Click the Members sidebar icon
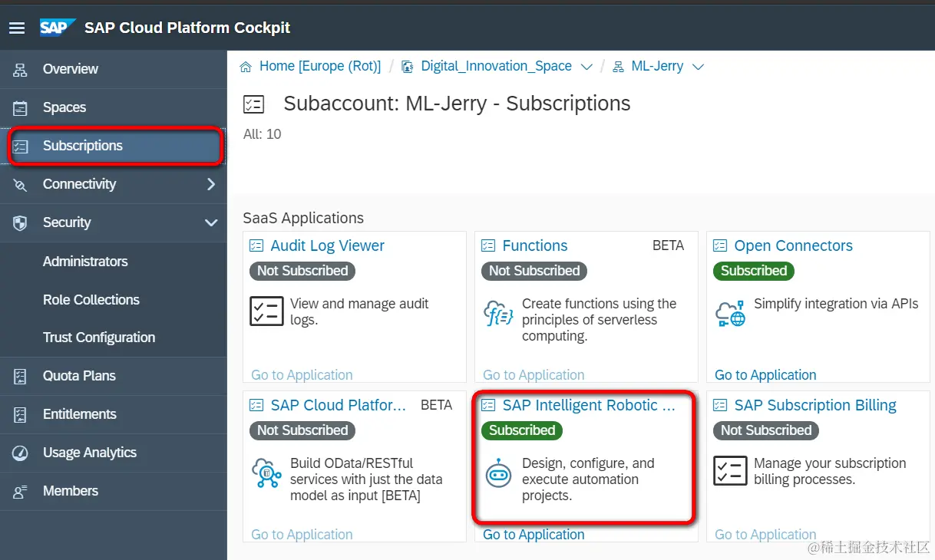The height and width of the screenshot is (560, 935). pos(20,492)
